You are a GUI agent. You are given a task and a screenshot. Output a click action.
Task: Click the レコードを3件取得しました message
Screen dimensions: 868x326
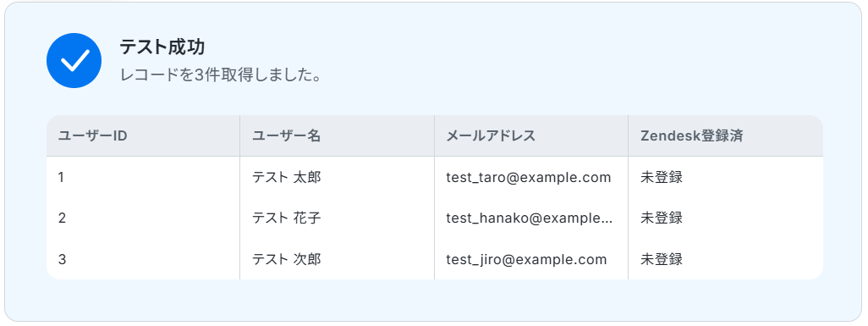(x=221, y=75)
